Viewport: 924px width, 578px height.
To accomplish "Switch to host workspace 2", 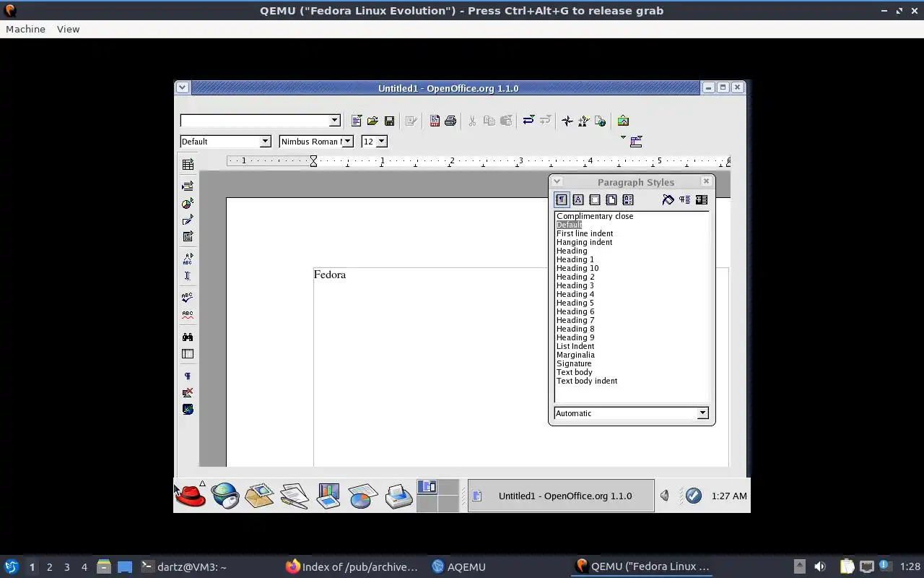I will tap(49, 567).
